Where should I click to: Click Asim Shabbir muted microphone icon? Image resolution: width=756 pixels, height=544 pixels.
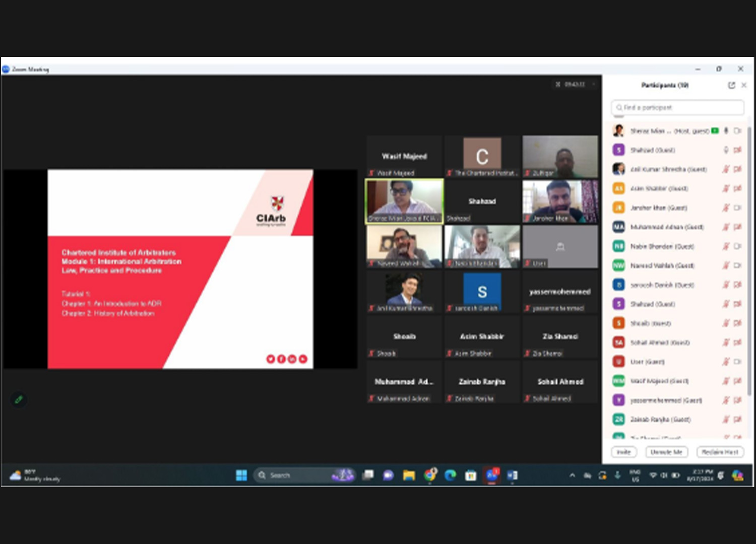click(x=726, y=188)
